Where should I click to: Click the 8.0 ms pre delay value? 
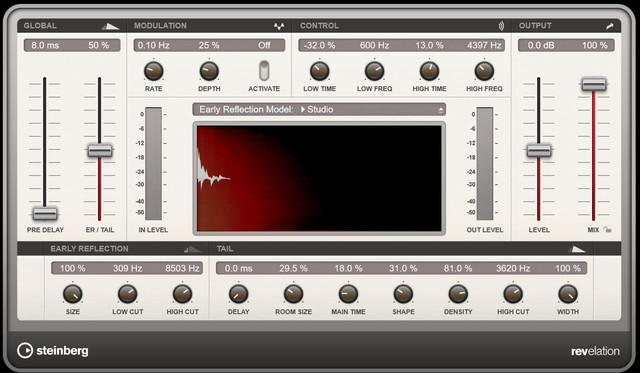click(45, 45)
